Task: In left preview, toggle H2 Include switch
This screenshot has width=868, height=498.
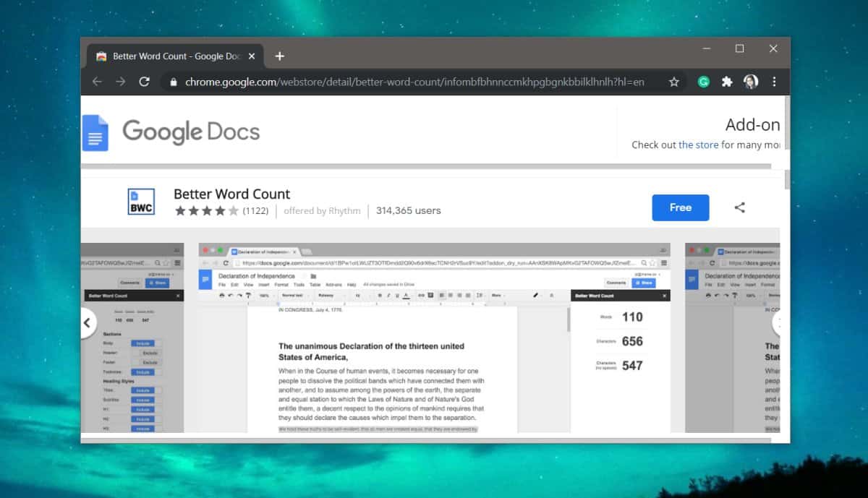Action: point(147,419)
